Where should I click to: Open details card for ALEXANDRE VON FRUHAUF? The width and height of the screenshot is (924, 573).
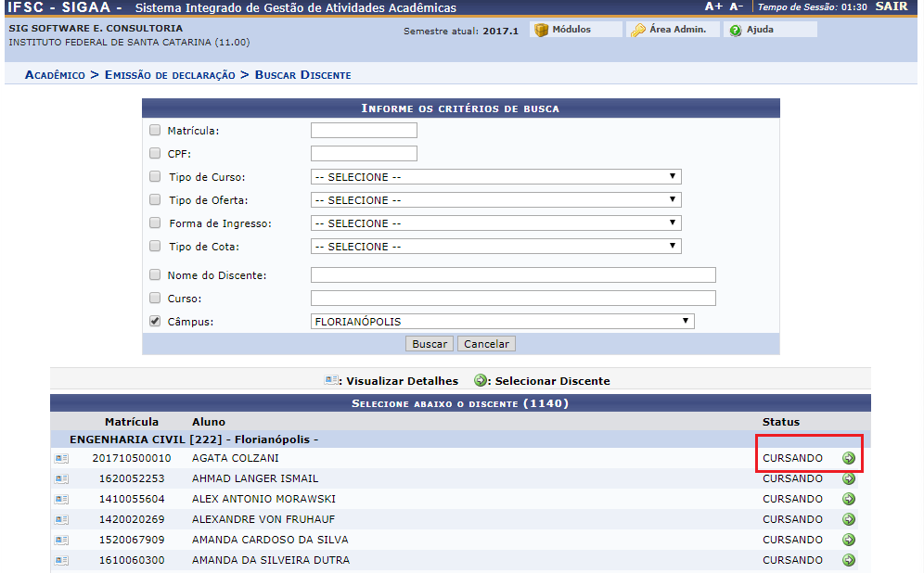tap(61, 519)
